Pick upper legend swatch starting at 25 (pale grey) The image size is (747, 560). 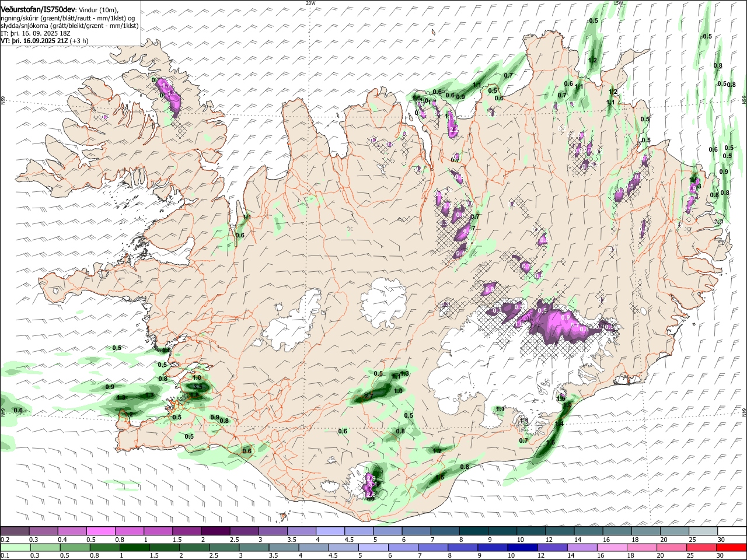pos(704,531)
